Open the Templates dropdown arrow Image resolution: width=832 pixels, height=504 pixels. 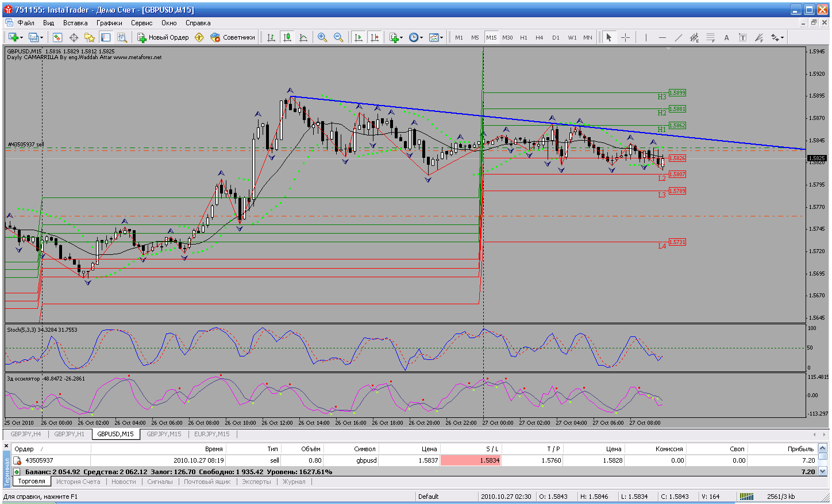point(441,38)
